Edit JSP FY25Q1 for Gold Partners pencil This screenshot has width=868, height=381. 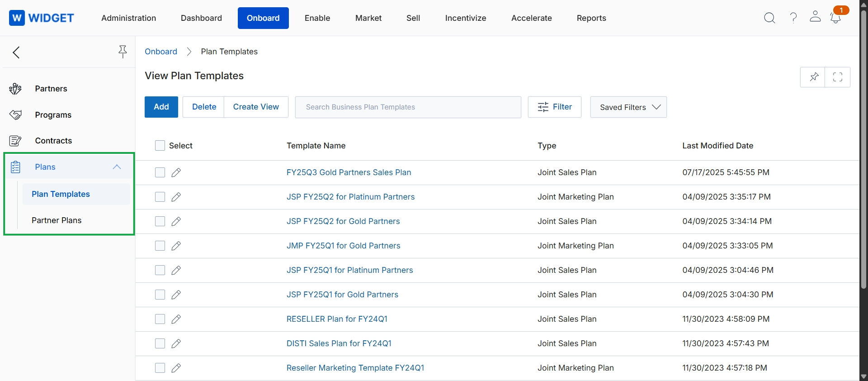pos(176,295)
